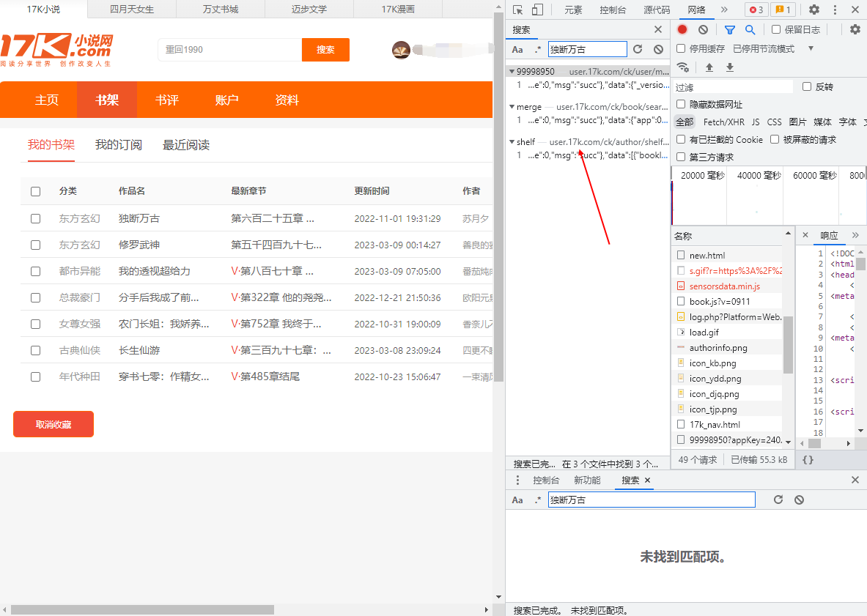The image size is (867, 616).
Task: Open network conditions wifi icon
Action: tap(684, 67)
